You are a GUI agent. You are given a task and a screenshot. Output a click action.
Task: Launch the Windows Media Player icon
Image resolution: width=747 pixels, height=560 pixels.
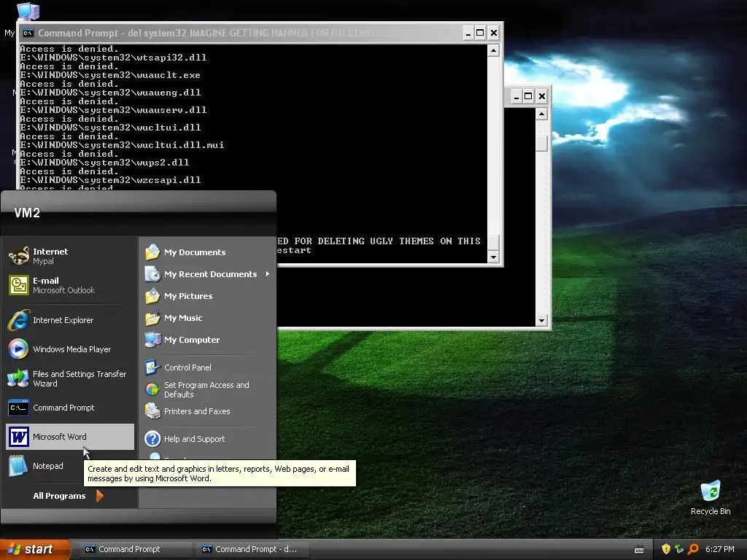pyautogui.click(x=18, y=349)
